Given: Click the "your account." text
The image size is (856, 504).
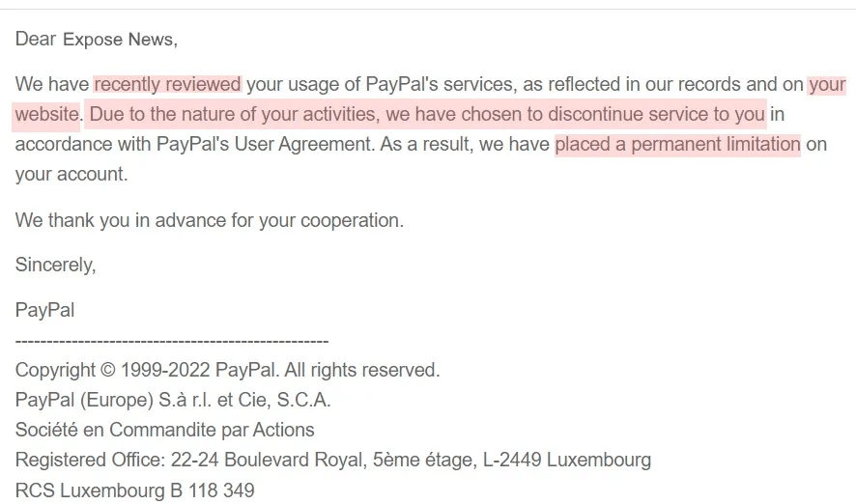Looking at the screenshot, I should click(71, 175).
